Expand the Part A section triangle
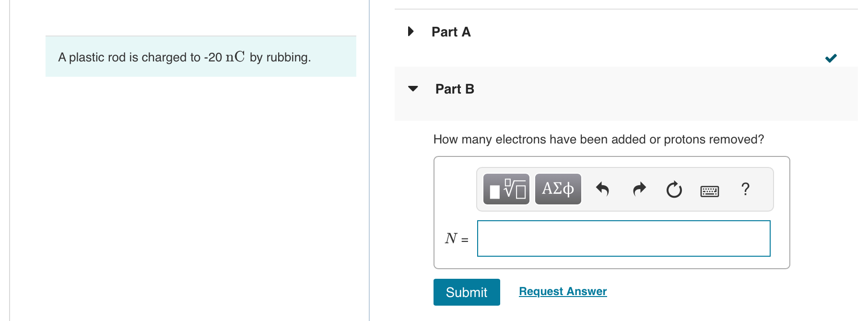Screen dimensions: 868x321 coord(411,32)
